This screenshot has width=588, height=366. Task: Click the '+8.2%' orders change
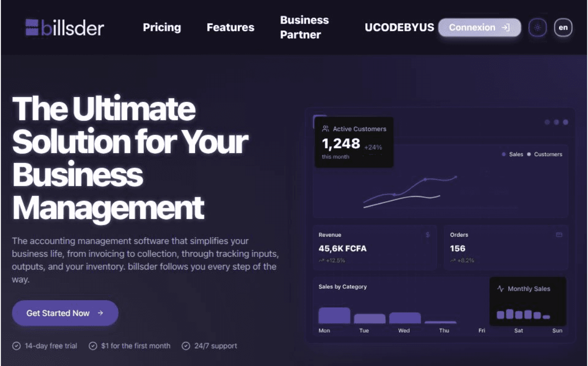[466, 260]
